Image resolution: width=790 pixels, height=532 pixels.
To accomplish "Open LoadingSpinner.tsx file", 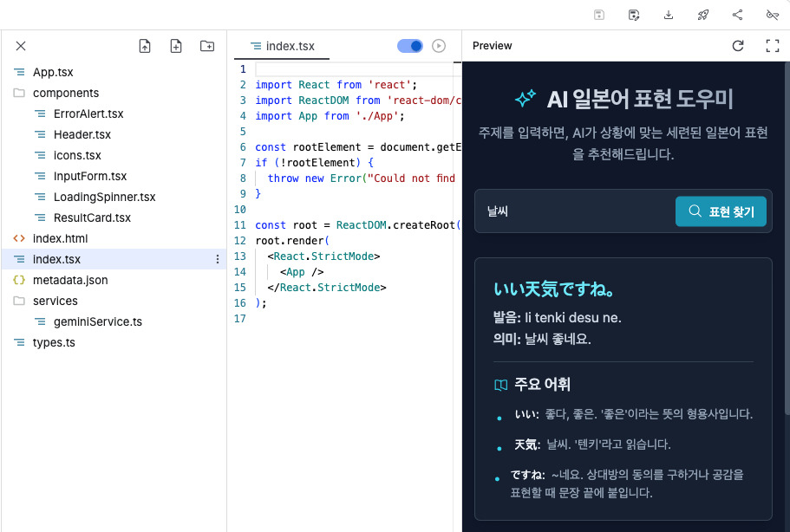I will click(x=104, y=197).
